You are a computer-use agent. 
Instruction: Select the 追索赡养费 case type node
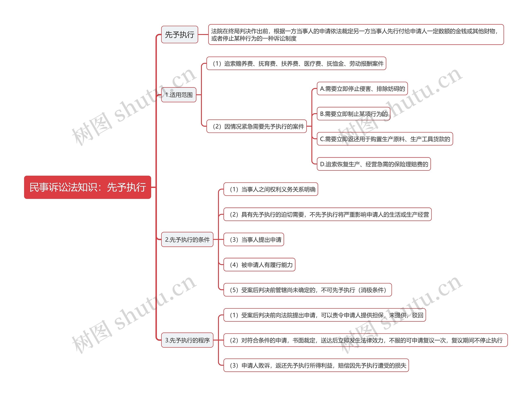click(x=297, y=64)
